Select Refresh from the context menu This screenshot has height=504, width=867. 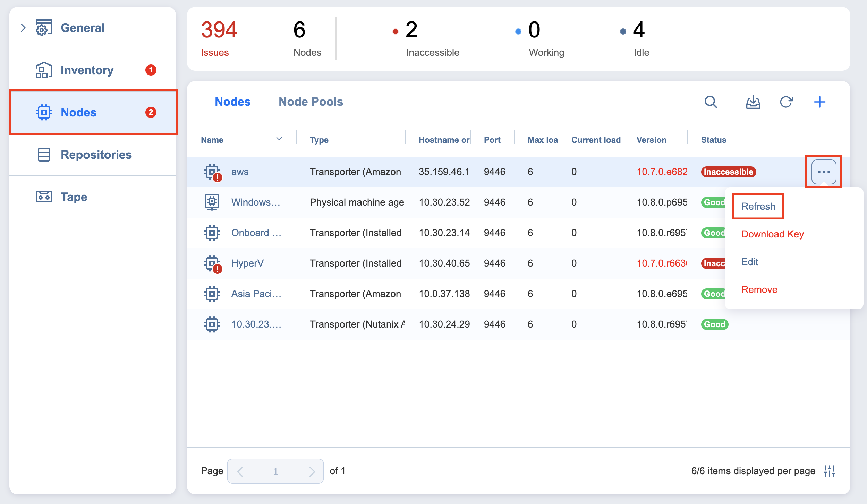click(x=758, y=206)
